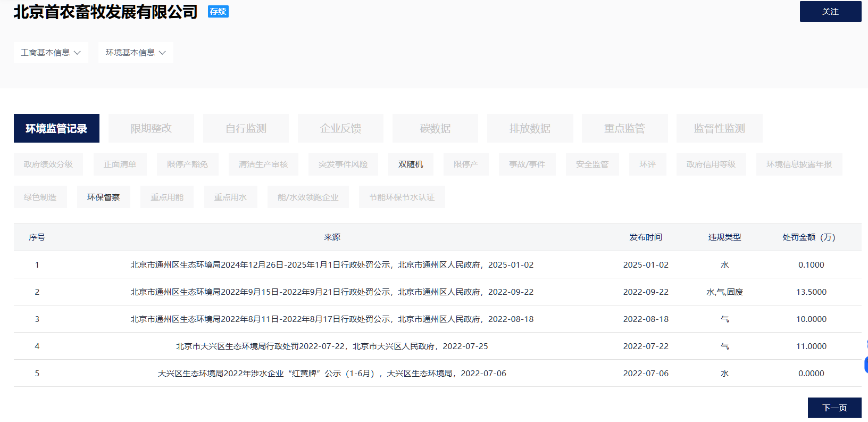The height and width of the screenshot is (422, 868).
Task: Click the 红黄牌 公示 source entry
Action: pos(332,374)
